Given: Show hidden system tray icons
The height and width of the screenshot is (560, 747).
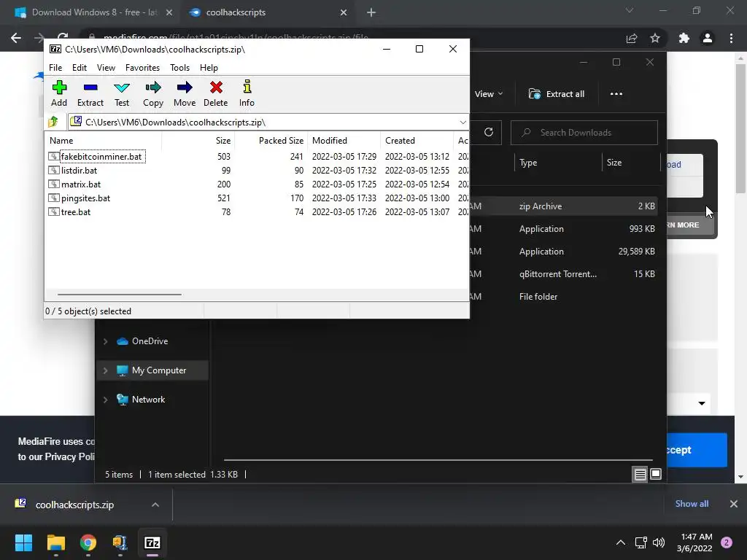Looking at the screenshot, I should coord(620,542).
